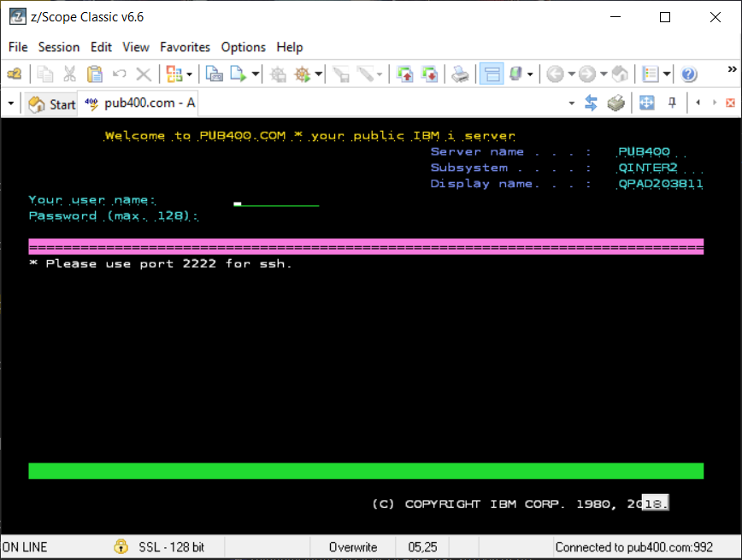Click the 'QPAD203811' display name value
This screenshot has height=560, width=742.
click(661, 184)
